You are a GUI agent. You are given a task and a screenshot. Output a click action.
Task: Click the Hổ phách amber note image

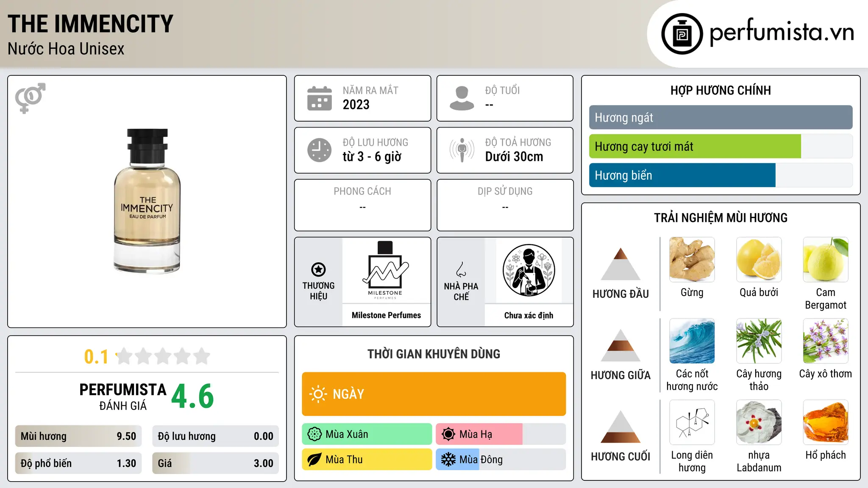coord(826,422)
